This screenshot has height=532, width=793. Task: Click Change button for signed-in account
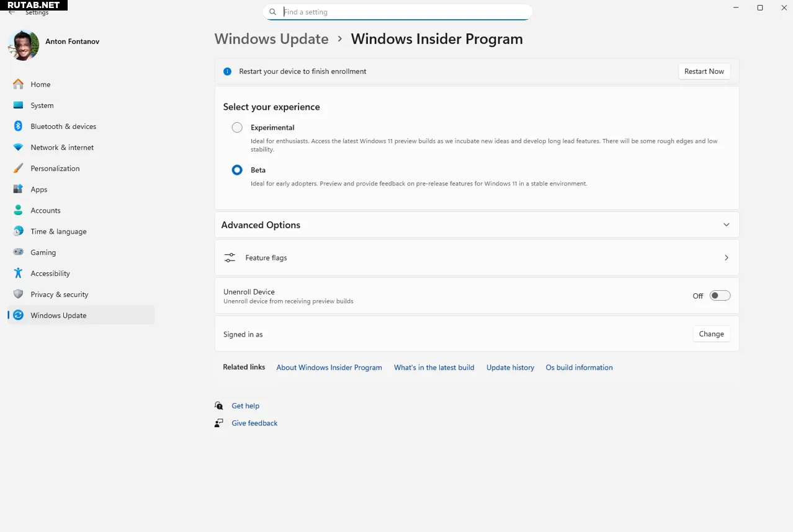[x=711, y=334]
